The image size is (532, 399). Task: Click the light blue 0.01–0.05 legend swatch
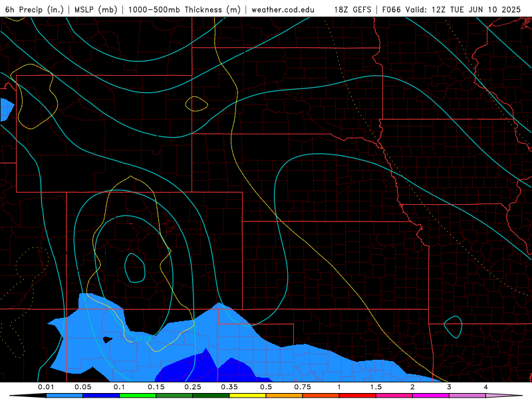65,396
